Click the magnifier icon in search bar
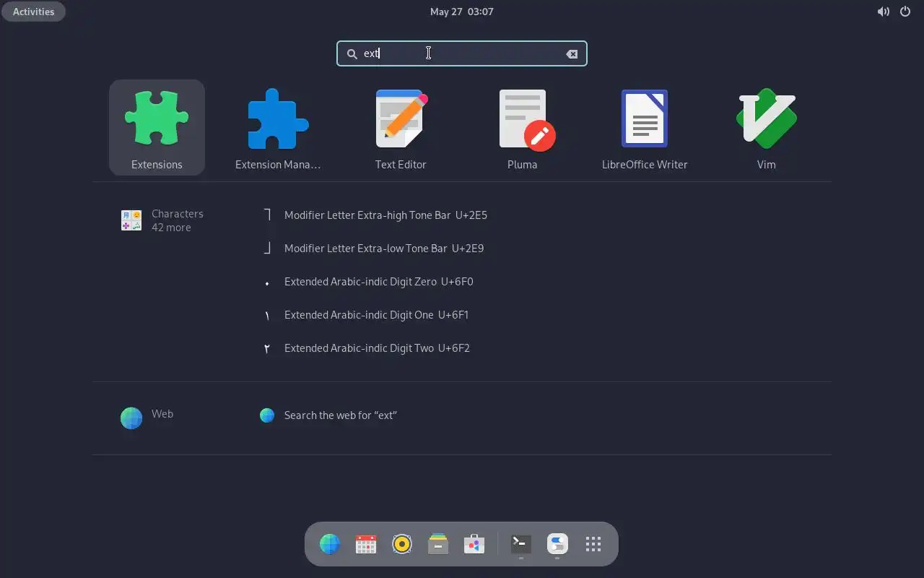Screen dimensions: 924x578 352,53
